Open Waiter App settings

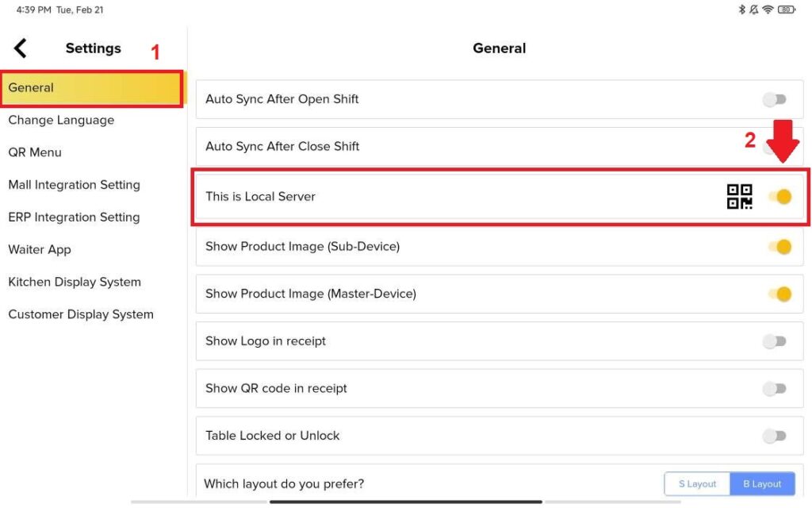40,250
